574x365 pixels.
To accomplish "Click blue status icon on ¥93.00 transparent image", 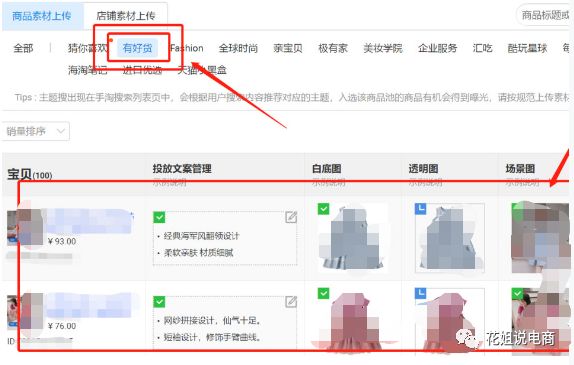I will [421, 209].
